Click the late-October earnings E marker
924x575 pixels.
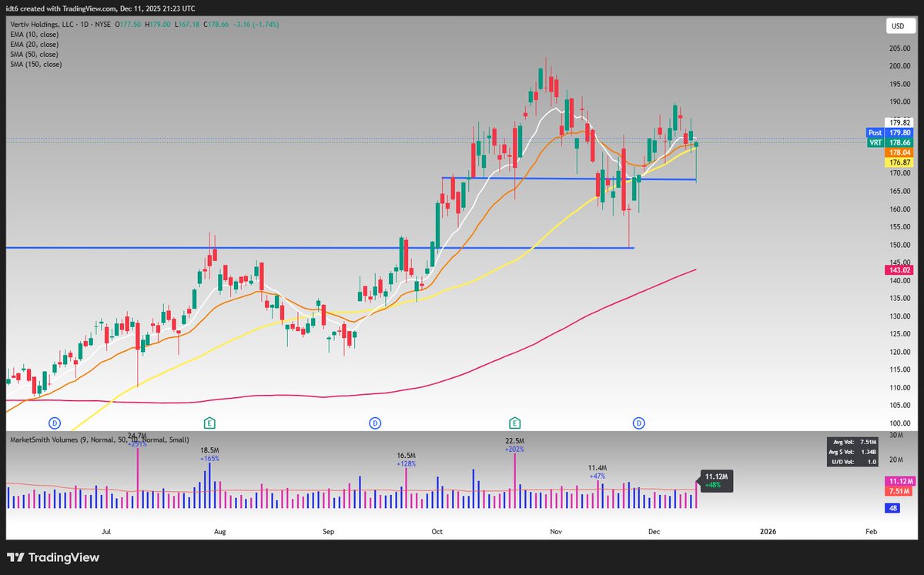pos(514,423)
